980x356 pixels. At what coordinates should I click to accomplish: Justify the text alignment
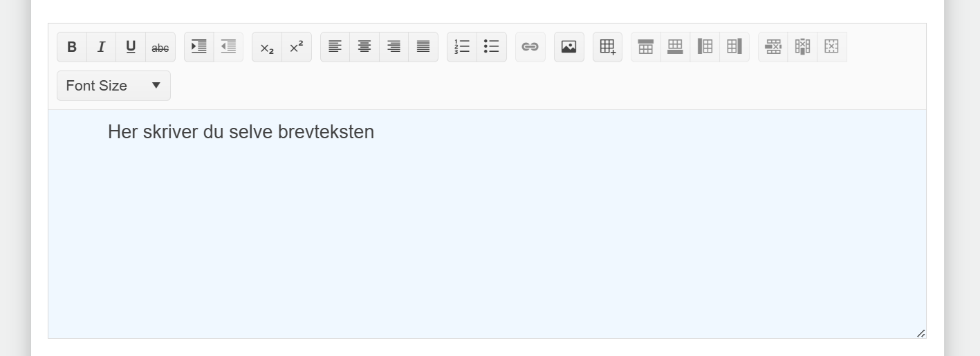(423, 47)
